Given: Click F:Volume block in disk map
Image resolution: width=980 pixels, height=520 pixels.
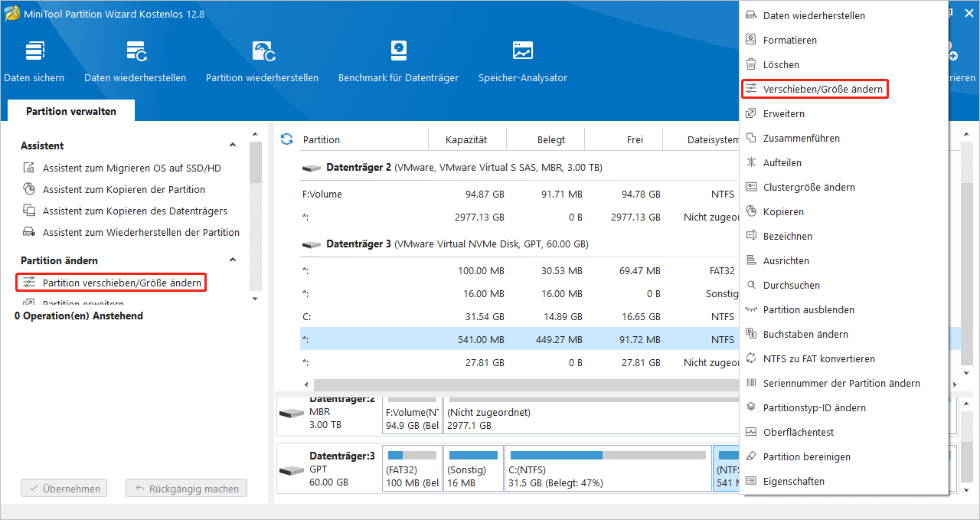Looking at the screenshot, I should (412, 416).
